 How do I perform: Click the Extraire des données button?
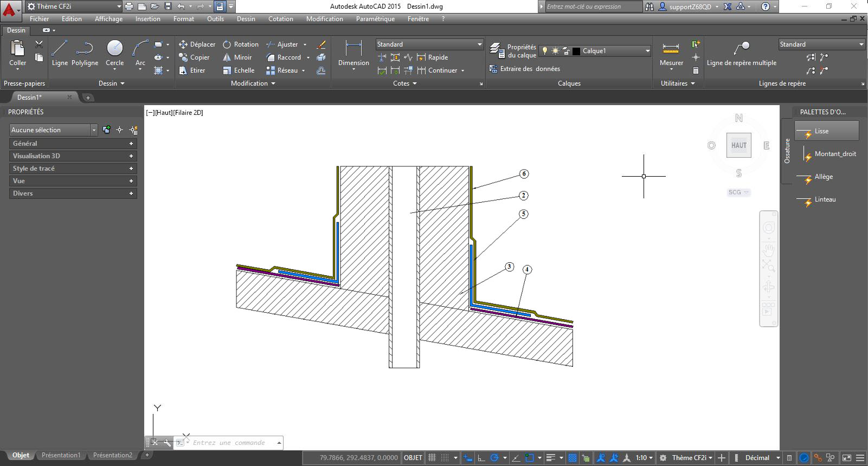524,69
